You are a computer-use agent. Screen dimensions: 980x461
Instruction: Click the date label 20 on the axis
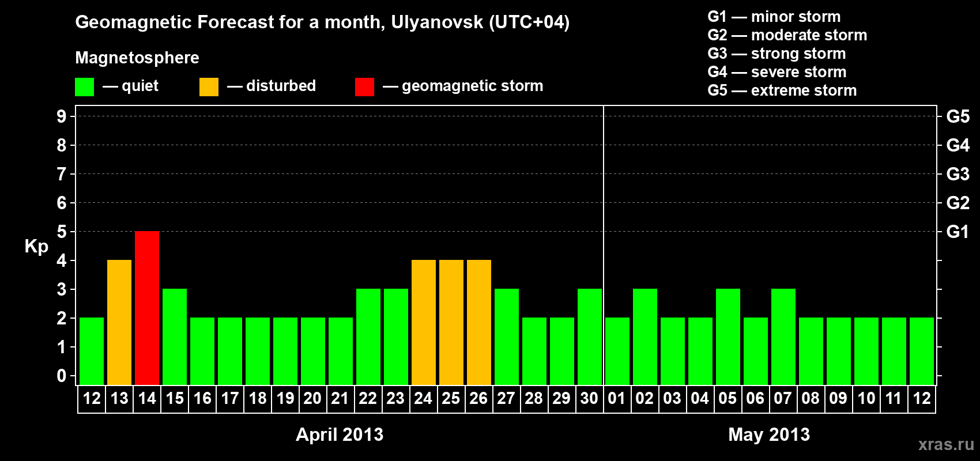pos(312,398)
